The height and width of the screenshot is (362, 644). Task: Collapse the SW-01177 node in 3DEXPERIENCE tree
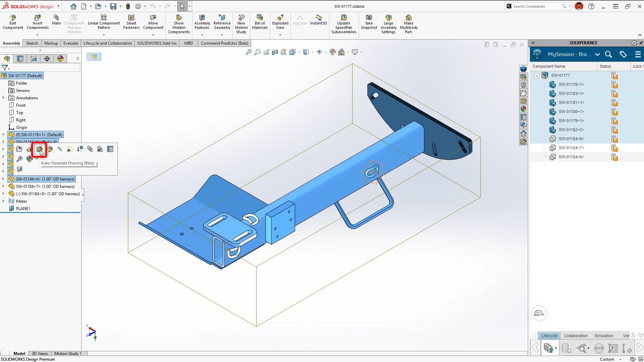(x=537, y=75)
